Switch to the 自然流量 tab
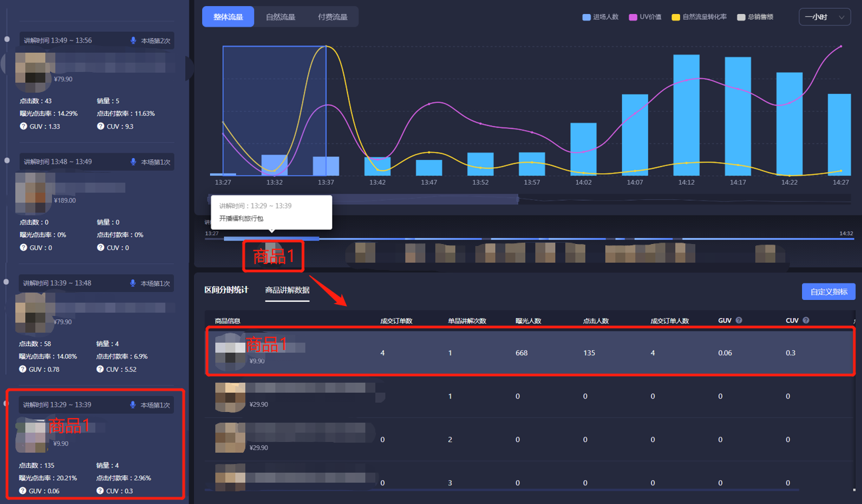The height and width of the screenshot is (504, 862). [280, 17]
